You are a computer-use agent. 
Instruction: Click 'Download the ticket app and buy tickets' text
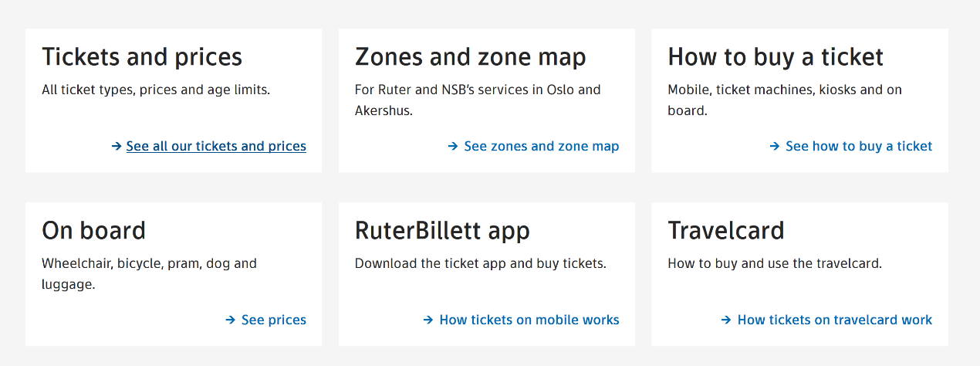[x=480, y=263]
